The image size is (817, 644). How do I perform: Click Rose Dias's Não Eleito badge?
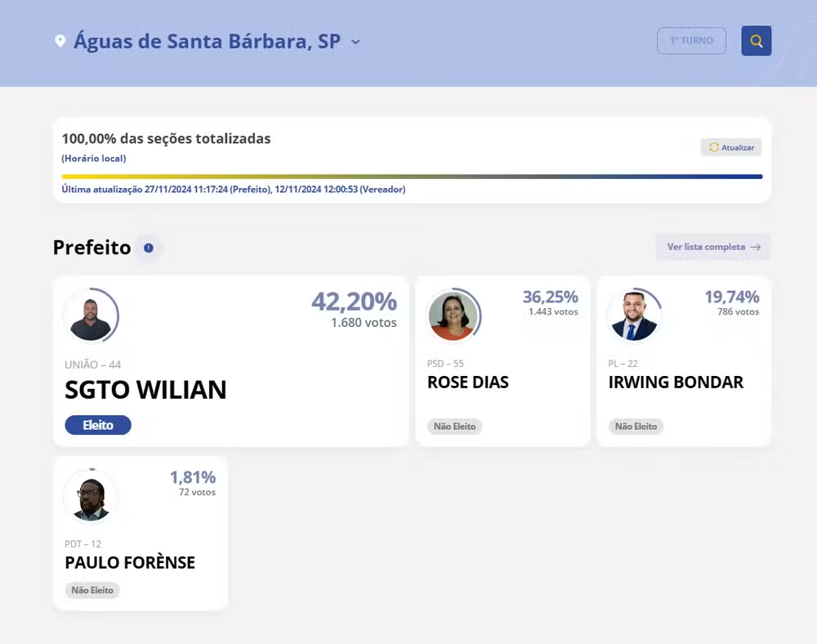pos(454,427)
